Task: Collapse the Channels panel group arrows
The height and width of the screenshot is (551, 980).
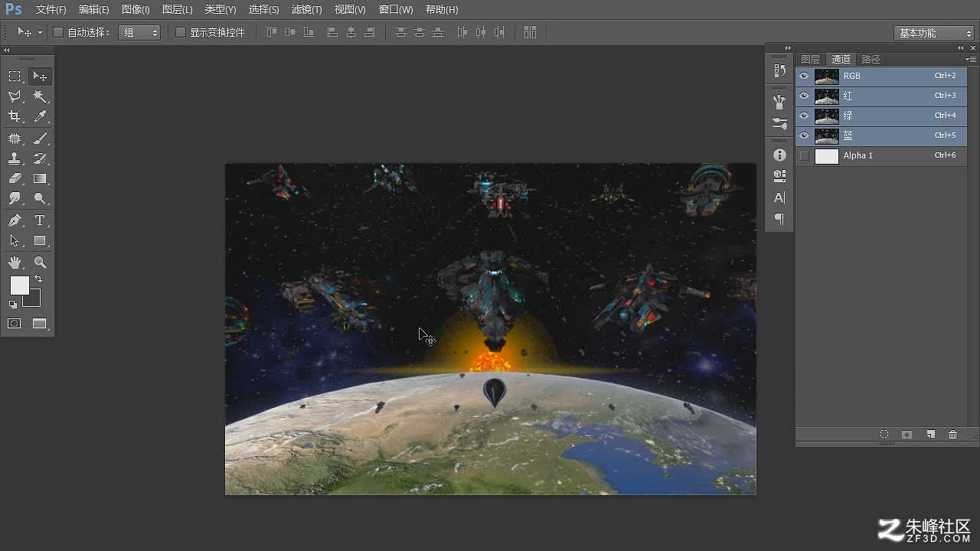Action: (x=961, y=47)
